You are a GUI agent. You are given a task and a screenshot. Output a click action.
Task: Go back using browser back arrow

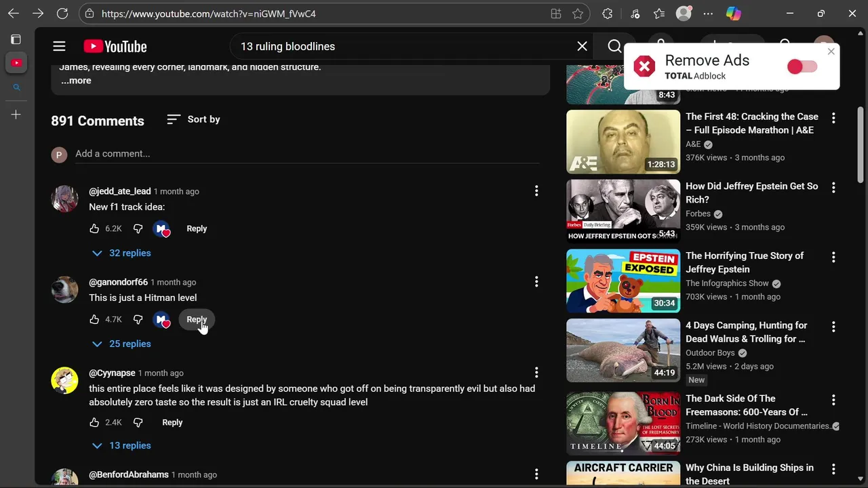tap(14, 14)
